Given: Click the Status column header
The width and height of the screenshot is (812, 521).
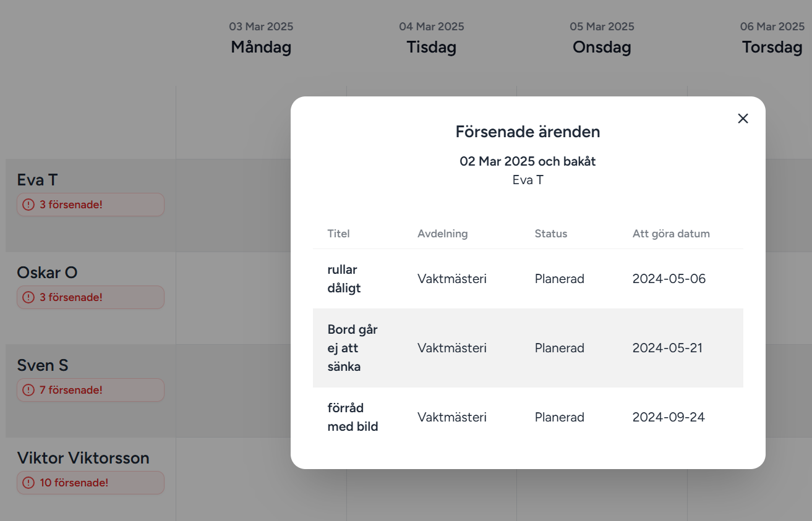Looking at the screenshot, I should [550, 234].
